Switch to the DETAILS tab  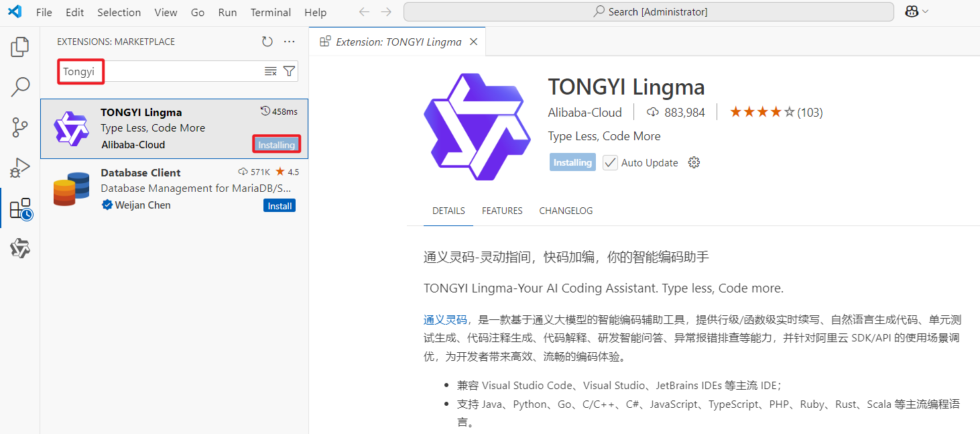[x=448, y=211]
